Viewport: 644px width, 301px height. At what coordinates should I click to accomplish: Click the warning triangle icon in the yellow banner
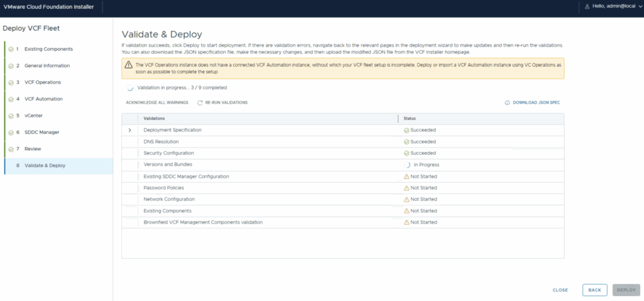129,65
